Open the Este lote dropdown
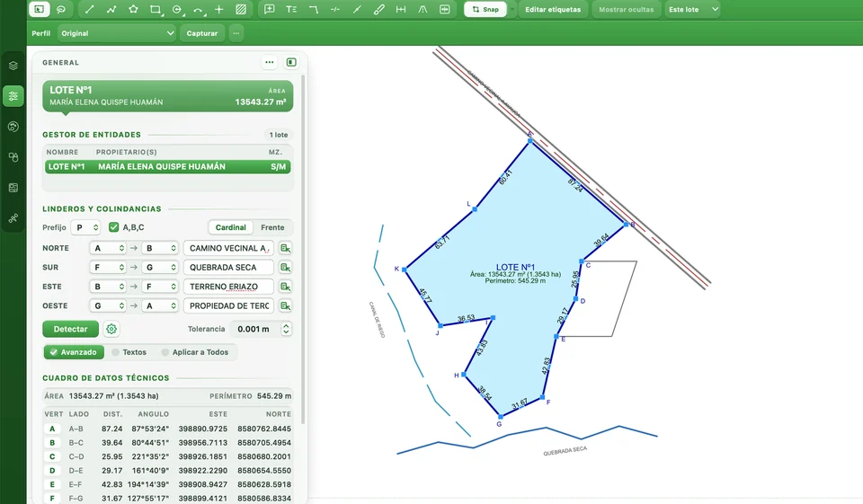 point(693,9)
